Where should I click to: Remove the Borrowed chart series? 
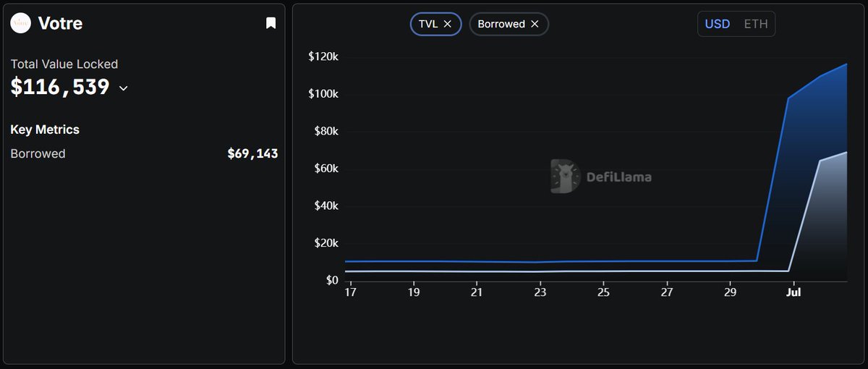coord(535,24)
